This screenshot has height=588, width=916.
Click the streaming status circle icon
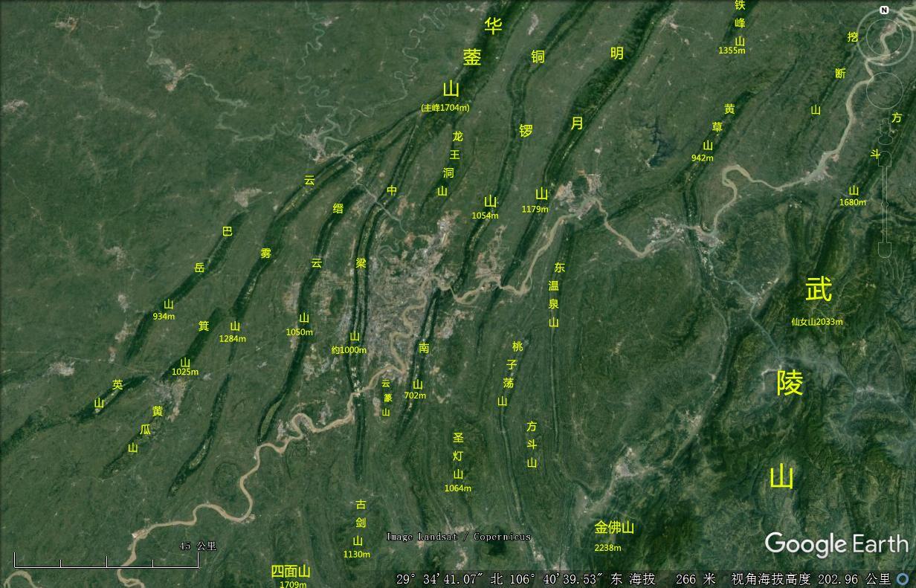point(903,579)
